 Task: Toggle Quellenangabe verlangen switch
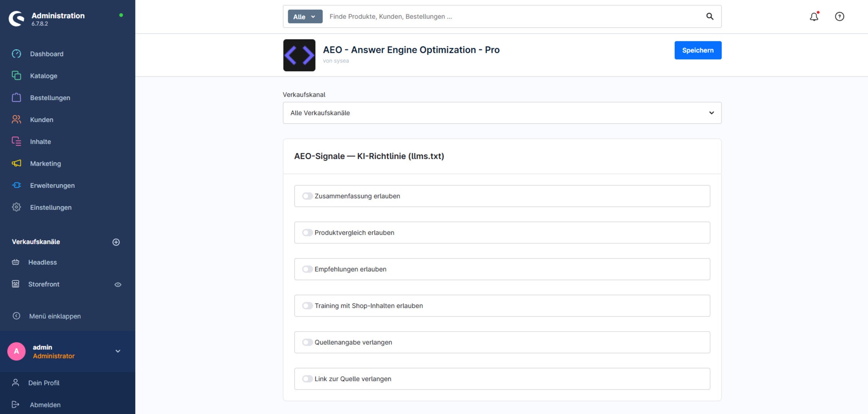pos(307,342)
